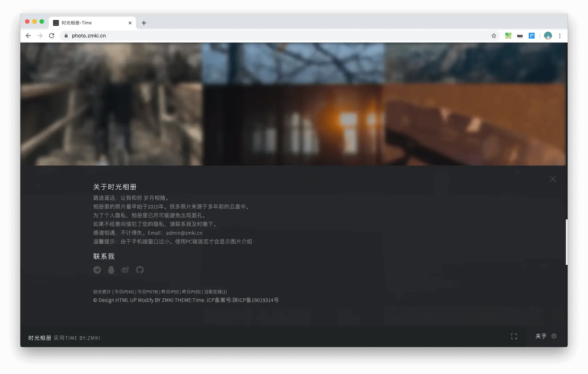Open the Chrome profile avatar menu

coord(548,36)
